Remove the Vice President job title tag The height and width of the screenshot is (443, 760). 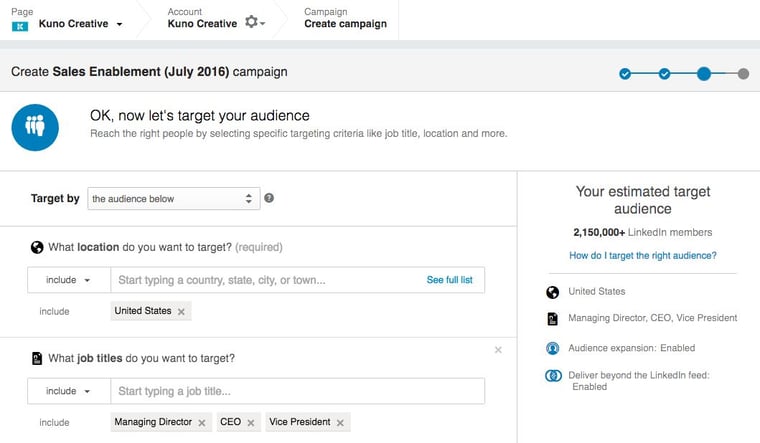340,423
